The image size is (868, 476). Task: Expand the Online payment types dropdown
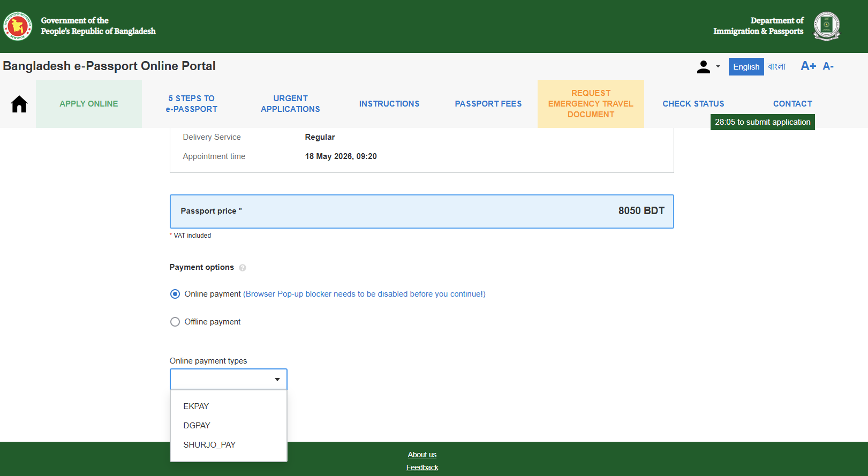click(x=229, y=379)
